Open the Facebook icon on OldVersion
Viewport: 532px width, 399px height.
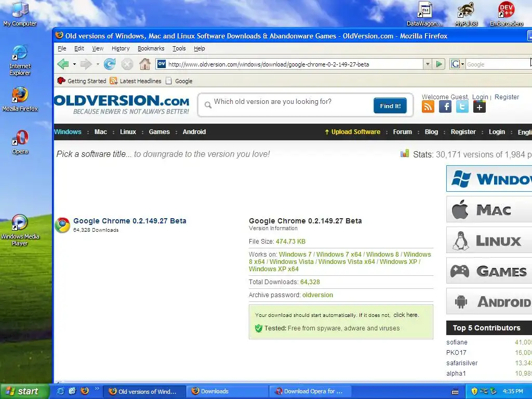[x=445, y=107]
